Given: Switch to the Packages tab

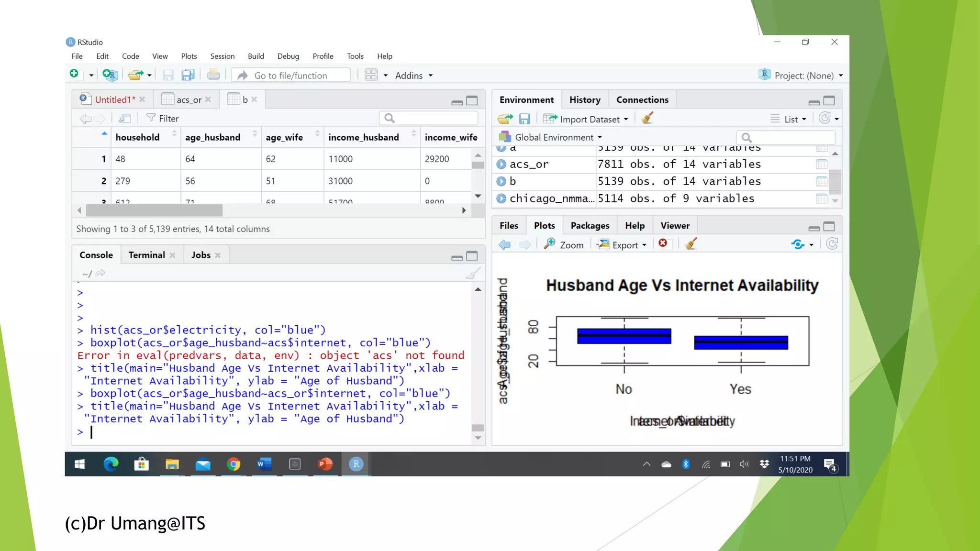Looking at the screenshot, I should [x=590, y=225].
